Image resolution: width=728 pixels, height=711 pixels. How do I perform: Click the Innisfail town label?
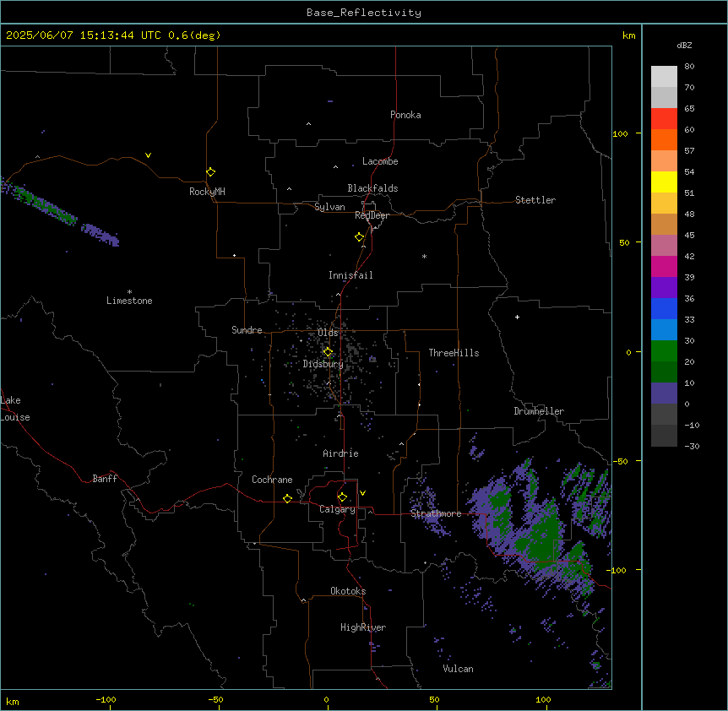tap(350, 275)
